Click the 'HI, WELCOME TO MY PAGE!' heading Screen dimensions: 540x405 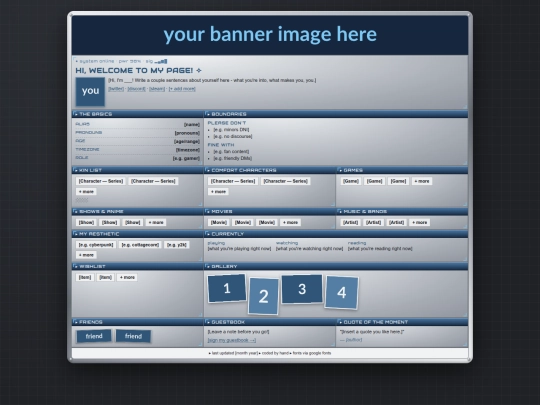coord(134,70)
